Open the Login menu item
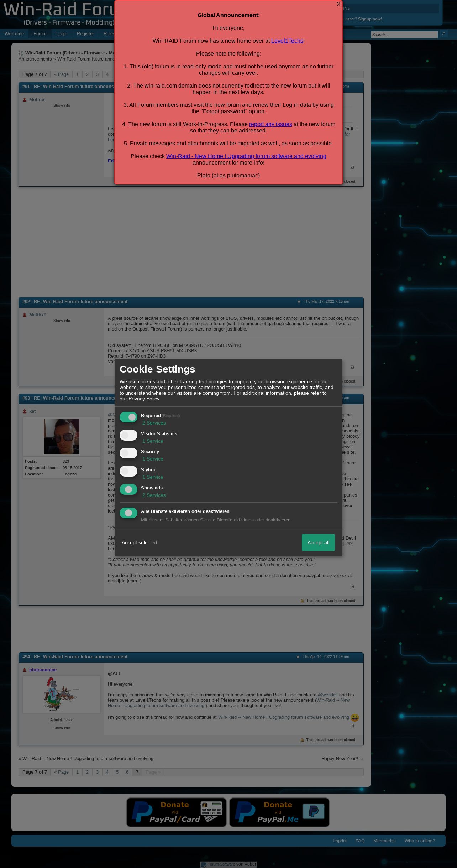This screenshot has height=868, width=457. click(62, 34)
